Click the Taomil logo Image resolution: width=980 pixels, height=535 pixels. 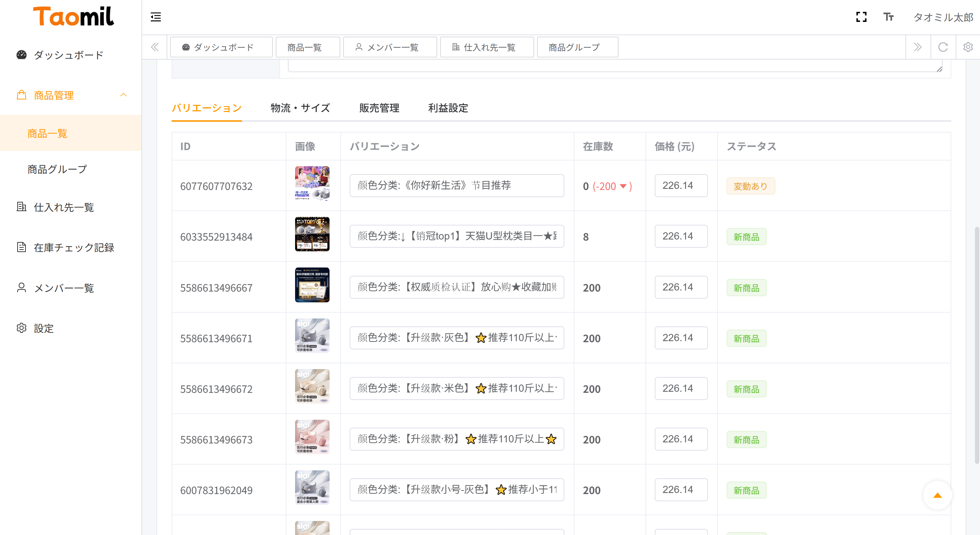74,17
